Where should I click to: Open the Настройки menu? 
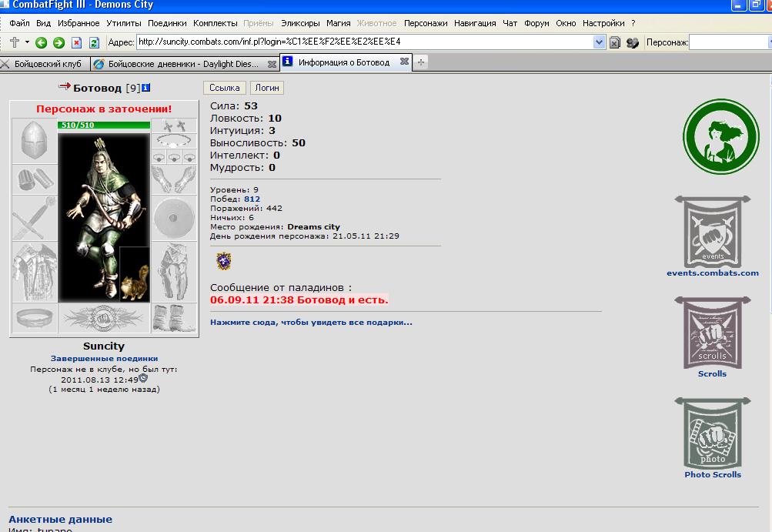coord(603,23)
